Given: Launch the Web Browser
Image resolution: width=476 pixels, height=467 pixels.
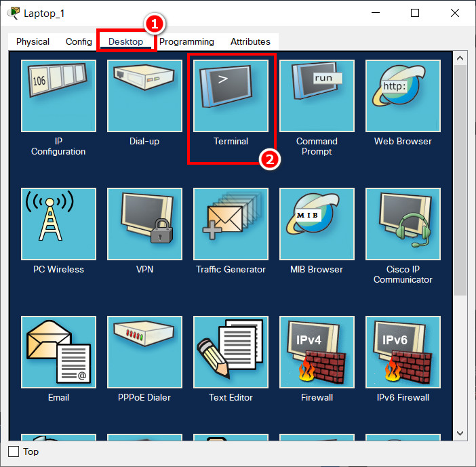Looking at the screenshot, I should point(403,96).
